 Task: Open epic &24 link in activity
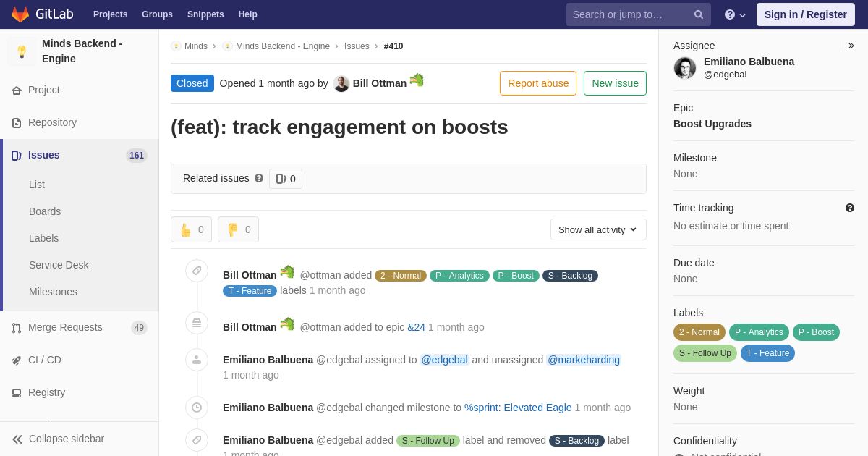pyautogui.click(x=416, y=327)
